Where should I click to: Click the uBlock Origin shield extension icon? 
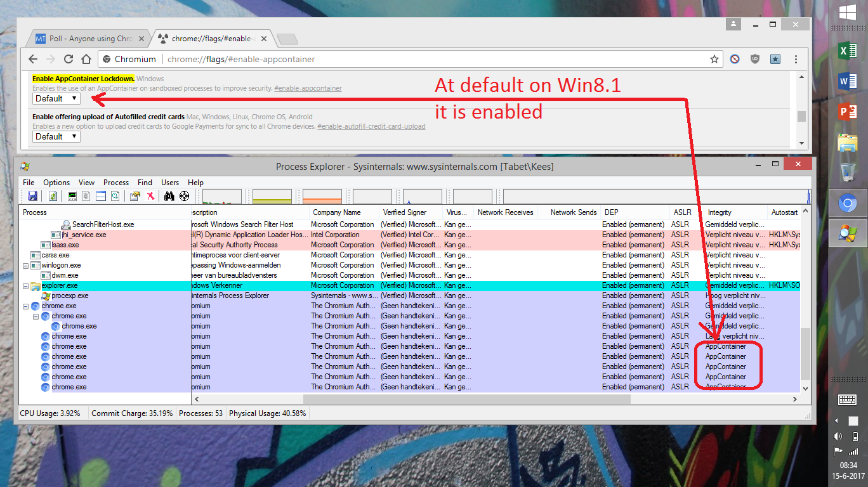pyautogui.click(x=755, y=59)
